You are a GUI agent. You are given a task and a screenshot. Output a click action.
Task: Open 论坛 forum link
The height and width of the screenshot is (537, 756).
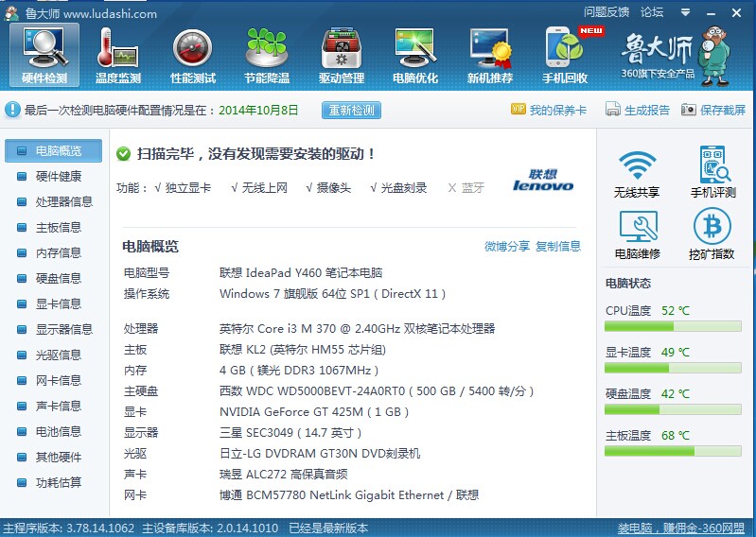pyautogui.click(x=652, y=12)
